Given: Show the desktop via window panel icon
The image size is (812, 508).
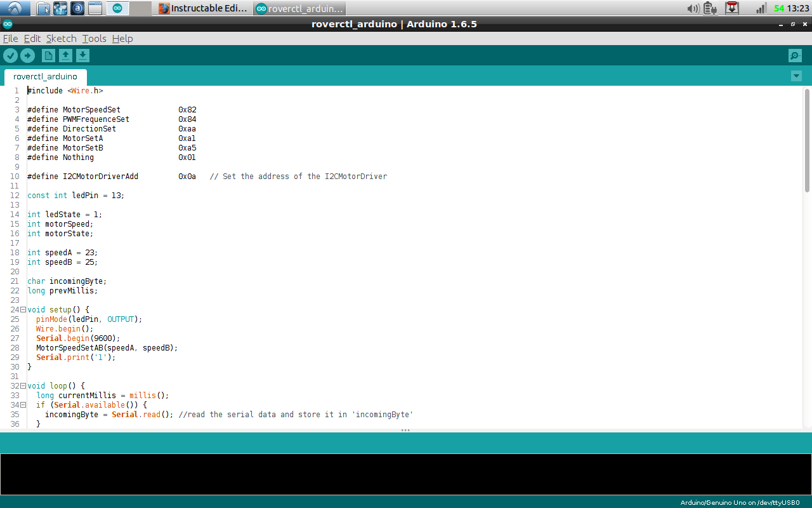Looking at the screenshot, I should [x=95, y=8].
